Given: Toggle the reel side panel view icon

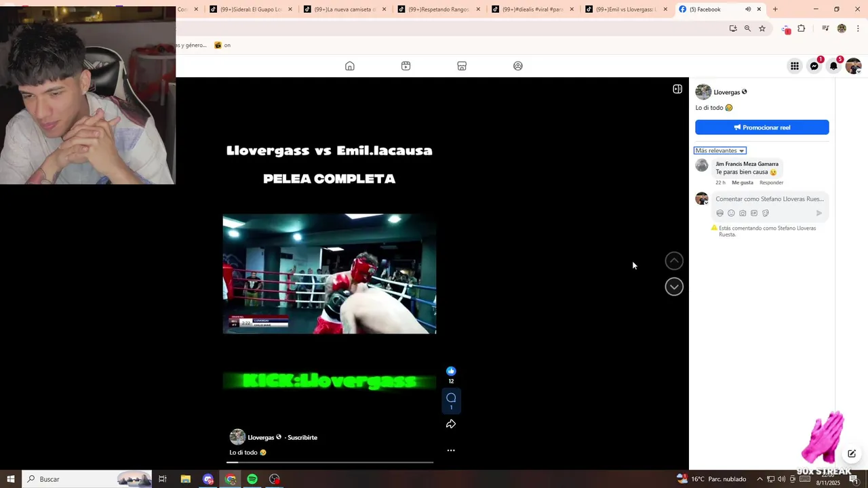Looking at the screenshot, I should pyautogui.click(x=677, y=89).
